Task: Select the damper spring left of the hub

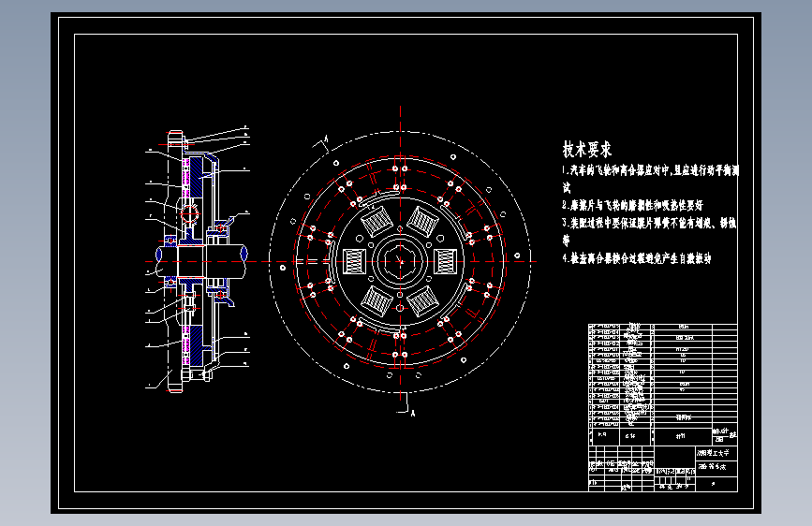Action: (354, 261)
